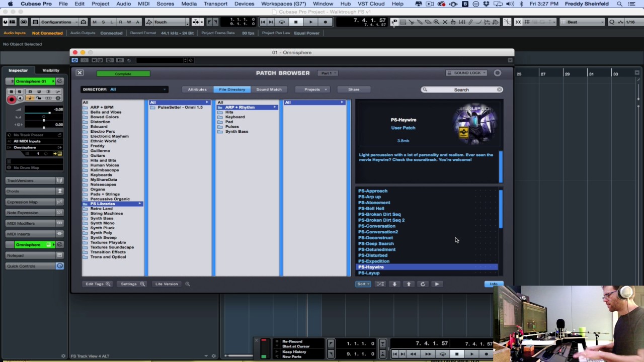The width and height of the screenshot is (644, 362).
Task: Select the Glue tool
Action: tap(420, 22)
